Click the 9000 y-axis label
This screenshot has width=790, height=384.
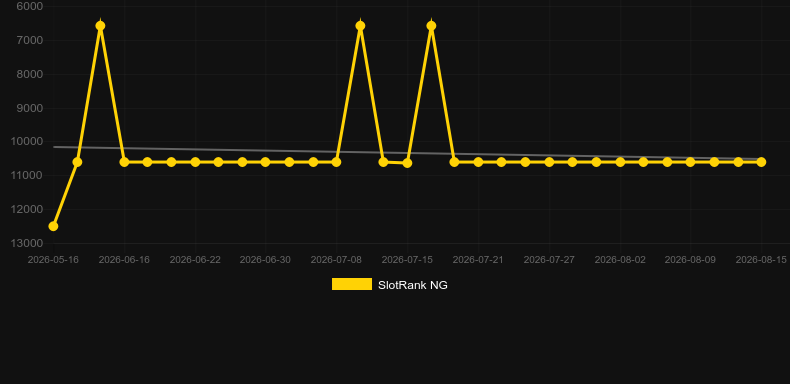(x=30, y=108)
